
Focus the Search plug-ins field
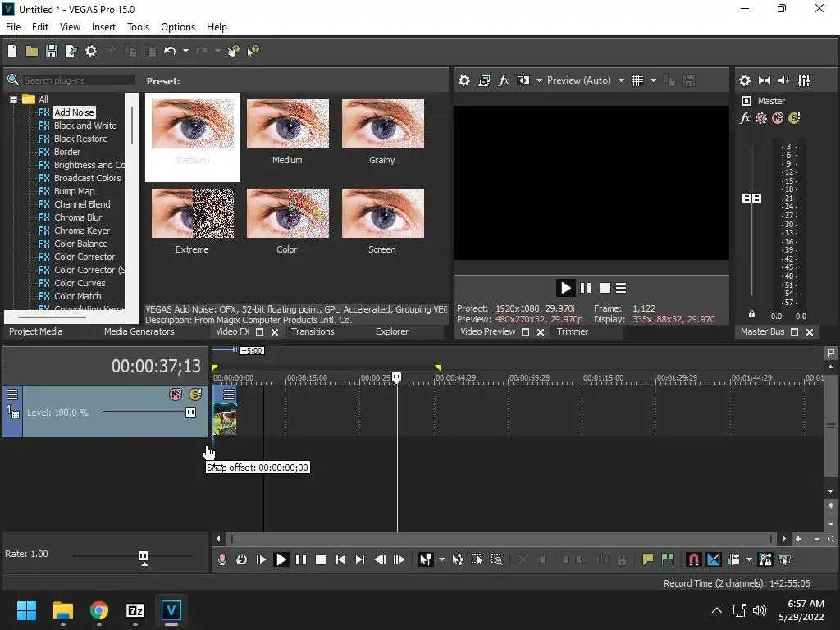(78, 80)
